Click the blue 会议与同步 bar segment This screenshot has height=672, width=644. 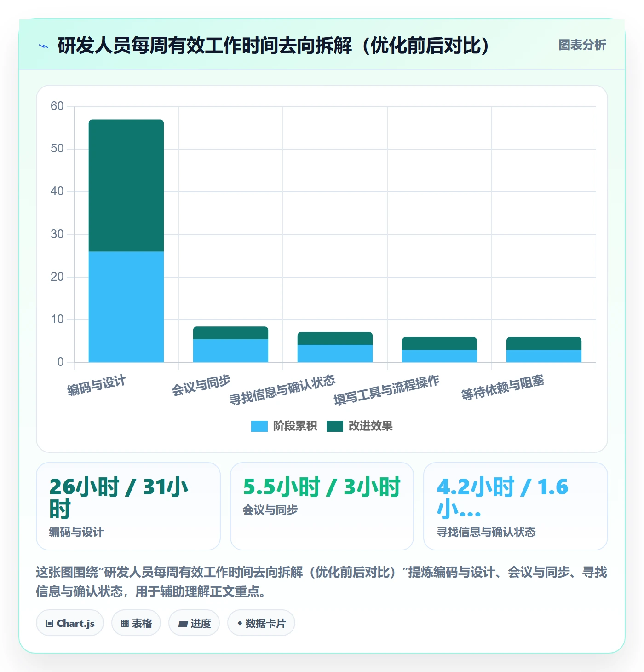pos(230,351)
